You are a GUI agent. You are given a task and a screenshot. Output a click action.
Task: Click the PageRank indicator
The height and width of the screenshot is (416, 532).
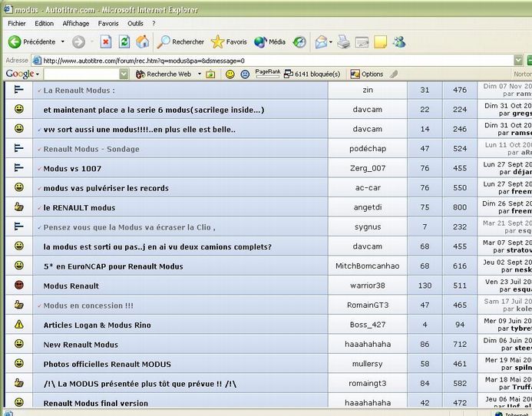(x=268, y=73)
